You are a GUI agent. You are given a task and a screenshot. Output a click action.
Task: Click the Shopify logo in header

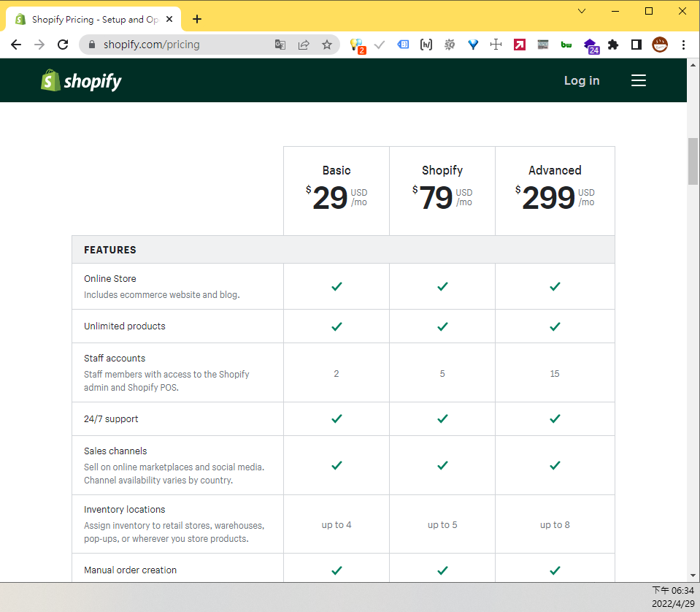81,80
